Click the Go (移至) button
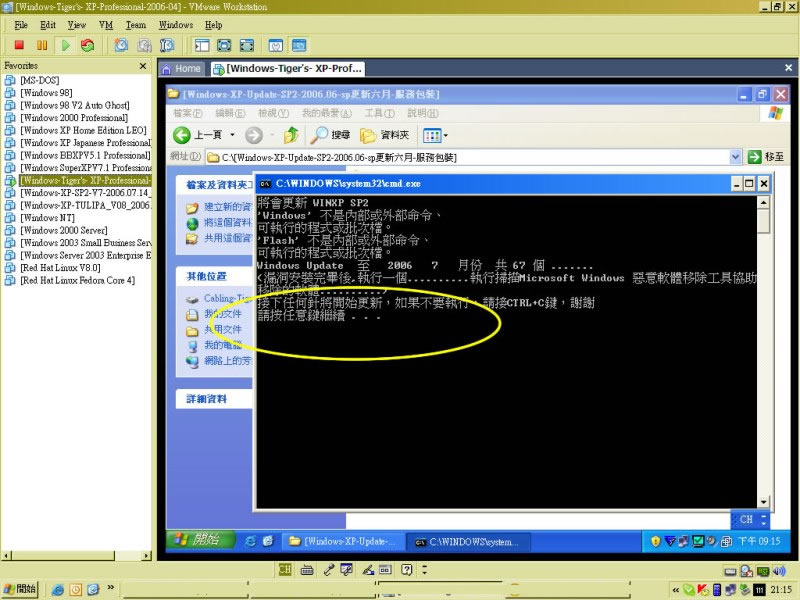The image size is (800, 600). pyautogui.click(x=766, y=157)
